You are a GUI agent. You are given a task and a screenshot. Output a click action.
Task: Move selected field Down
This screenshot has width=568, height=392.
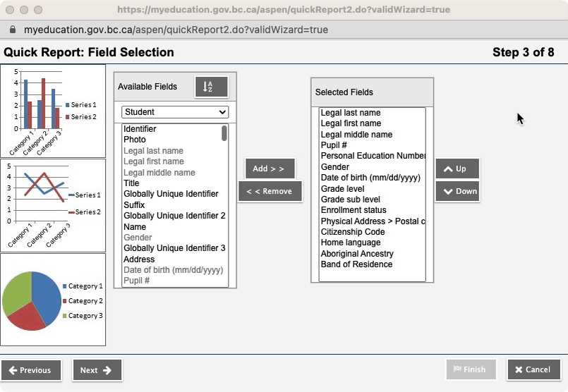(457, 191)
